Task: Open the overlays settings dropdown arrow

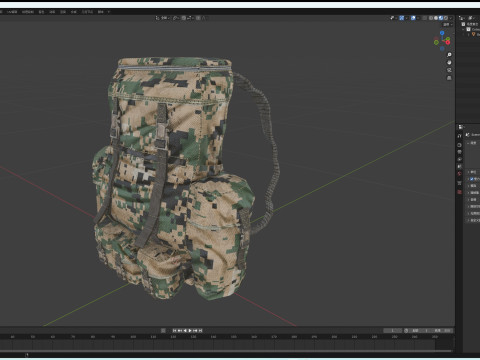Action: coord(418,18)
